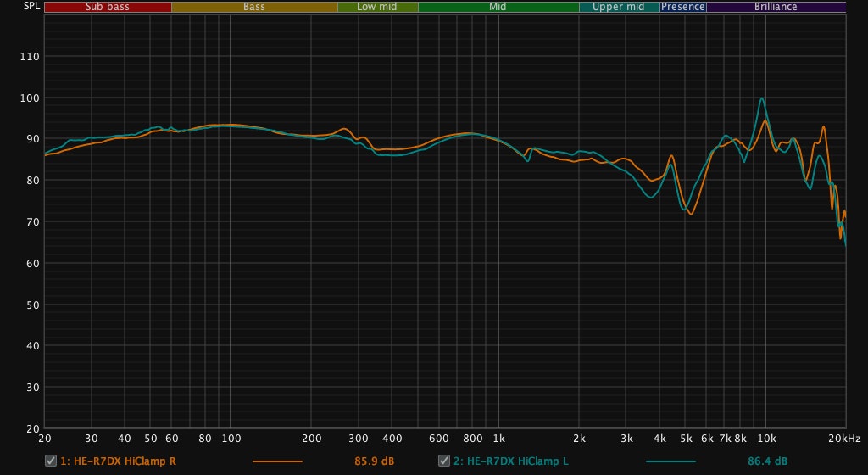Click the '2: HE-R7DX HiClamp L' trace name
The height and width of the screenshot is (475, 868).
(x=510, y=461)
